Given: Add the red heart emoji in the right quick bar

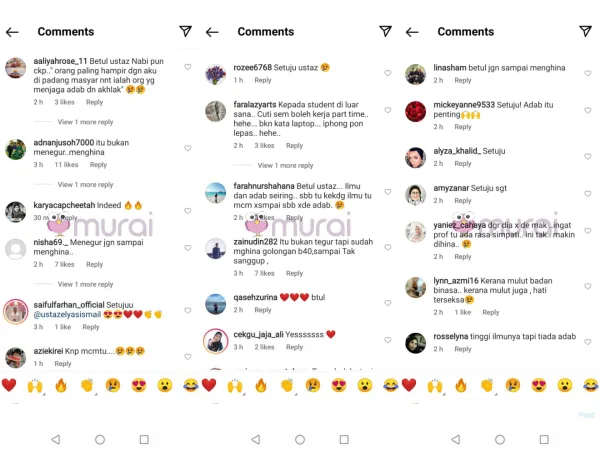Looking at the screenshot, I should pyautogui.click(x=409, y=385).
